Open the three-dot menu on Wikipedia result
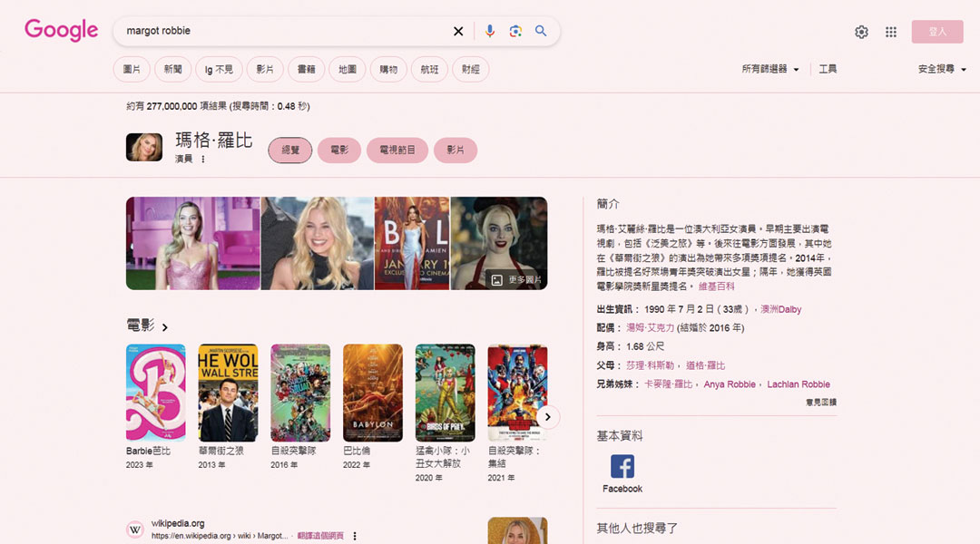The width and height of the screenshot is (980, 544). [355, 536]
